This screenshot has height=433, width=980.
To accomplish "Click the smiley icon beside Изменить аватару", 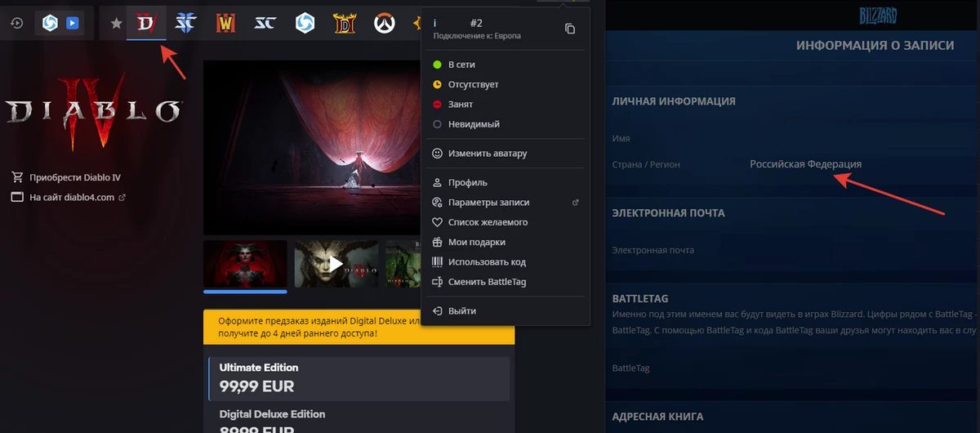I will [437, 153].
